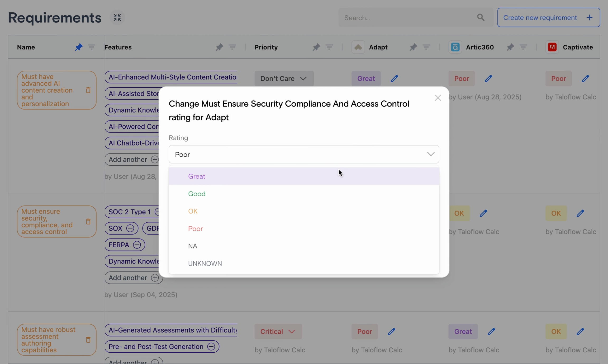Select Great from the rating list
Viewport: 608px width, 364px height.
point(197,176)
